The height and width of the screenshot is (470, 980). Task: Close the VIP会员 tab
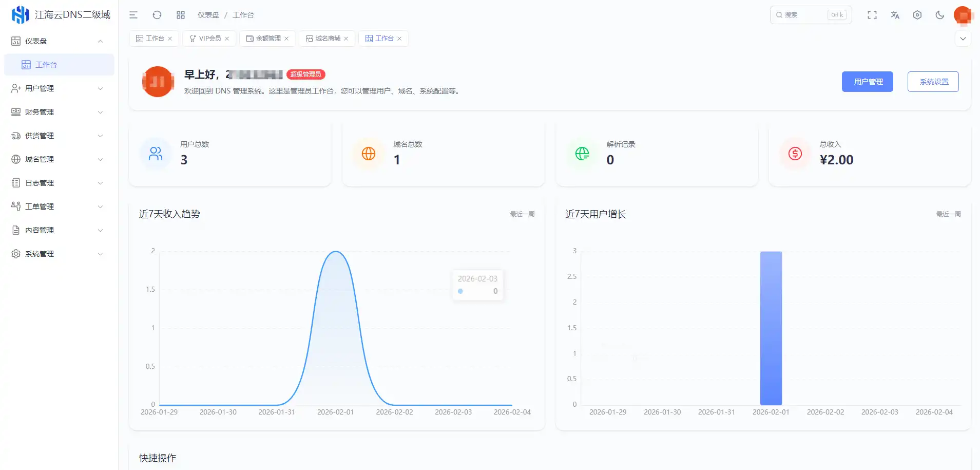point(227,38)
